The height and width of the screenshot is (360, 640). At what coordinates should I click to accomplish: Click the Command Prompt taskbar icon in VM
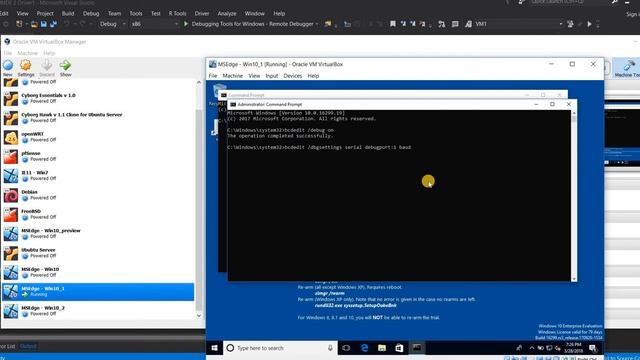(417, 348)
